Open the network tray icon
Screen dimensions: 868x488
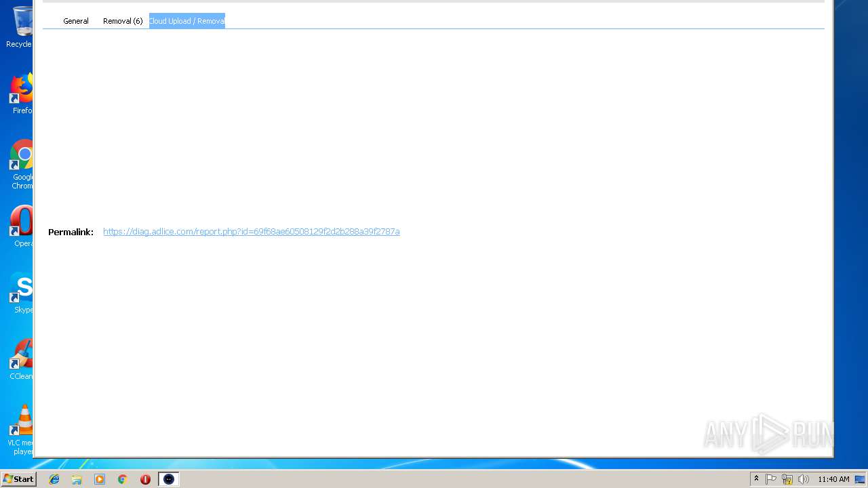(787, 479)
